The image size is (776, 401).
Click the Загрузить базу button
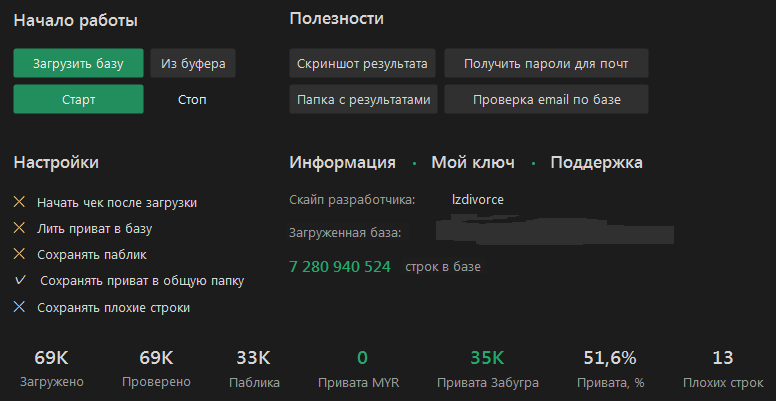point(78,63)
